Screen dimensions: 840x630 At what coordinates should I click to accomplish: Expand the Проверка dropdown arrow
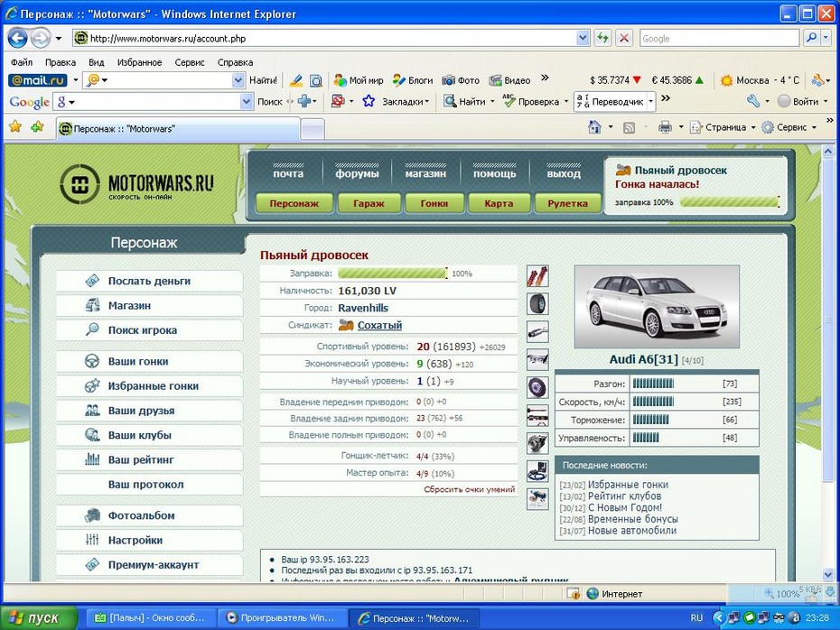565,101
